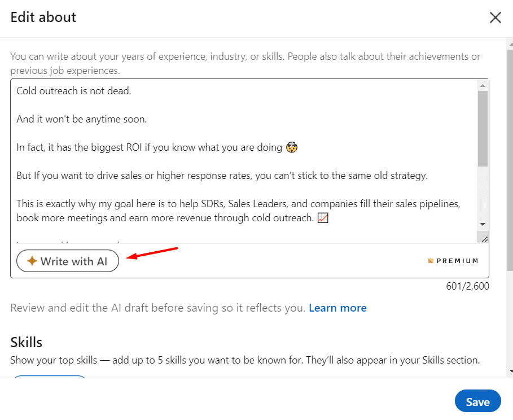
Task: Click the 'Edit about' dialog title
Action: click(x=43, y=17)
